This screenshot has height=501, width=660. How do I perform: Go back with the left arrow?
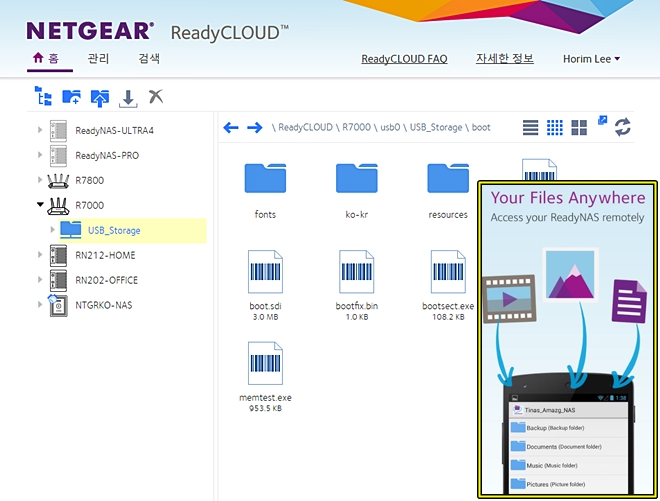231,127
